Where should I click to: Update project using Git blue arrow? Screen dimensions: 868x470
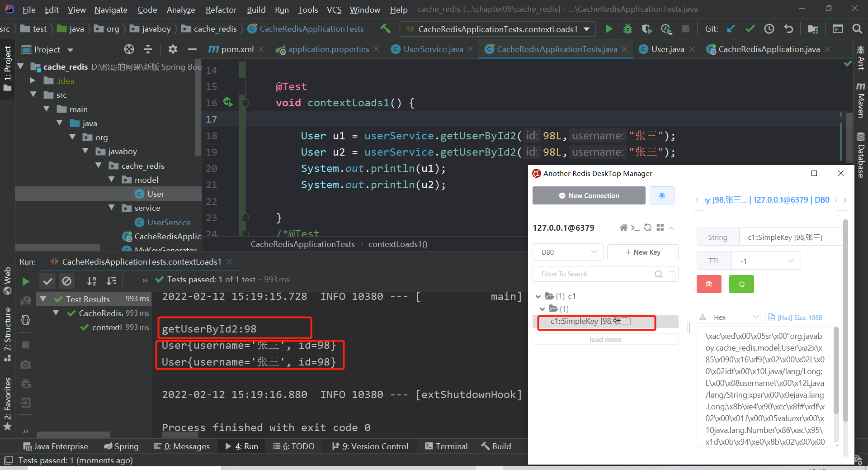(731, 29)
